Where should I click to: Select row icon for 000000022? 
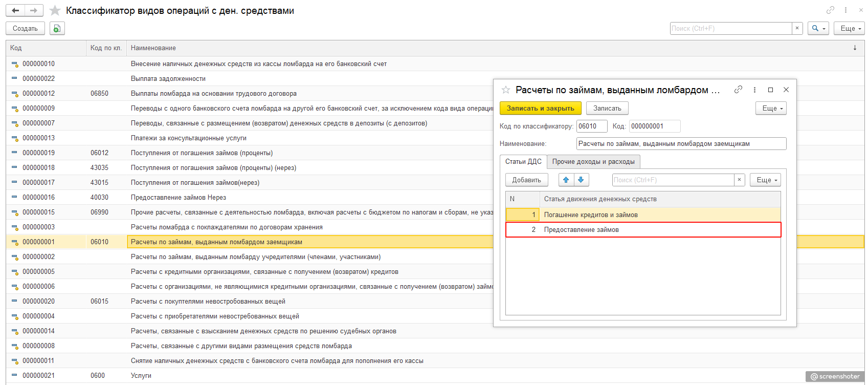coord(15,79)
